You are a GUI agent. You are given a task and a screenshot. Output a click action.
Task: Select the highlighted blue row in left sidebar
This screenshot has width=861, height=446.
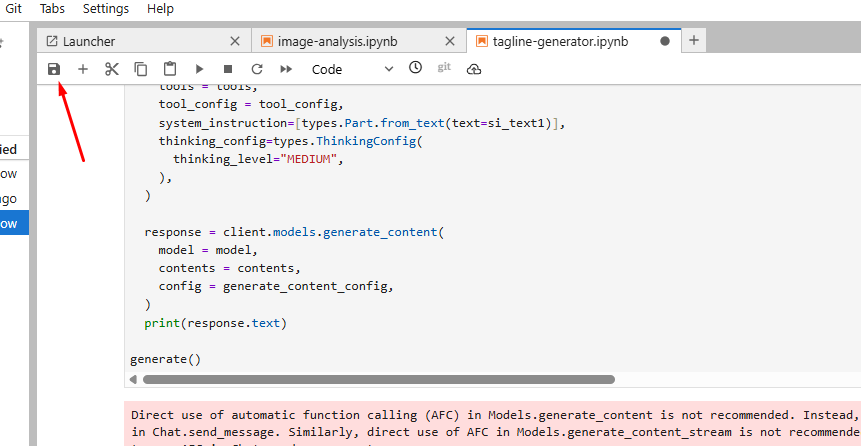[14, 224]
